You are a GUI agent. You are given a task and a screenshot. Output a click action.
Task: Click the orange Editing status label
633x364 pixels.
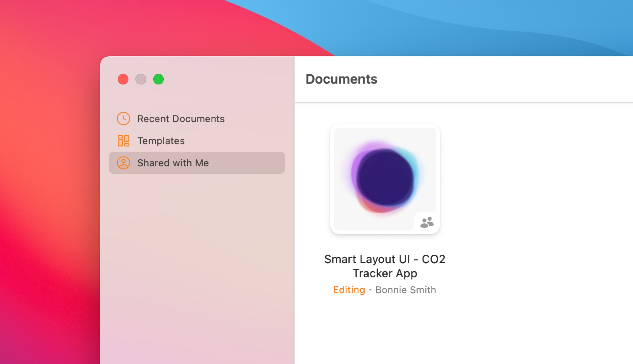click(x=349, y=290)
